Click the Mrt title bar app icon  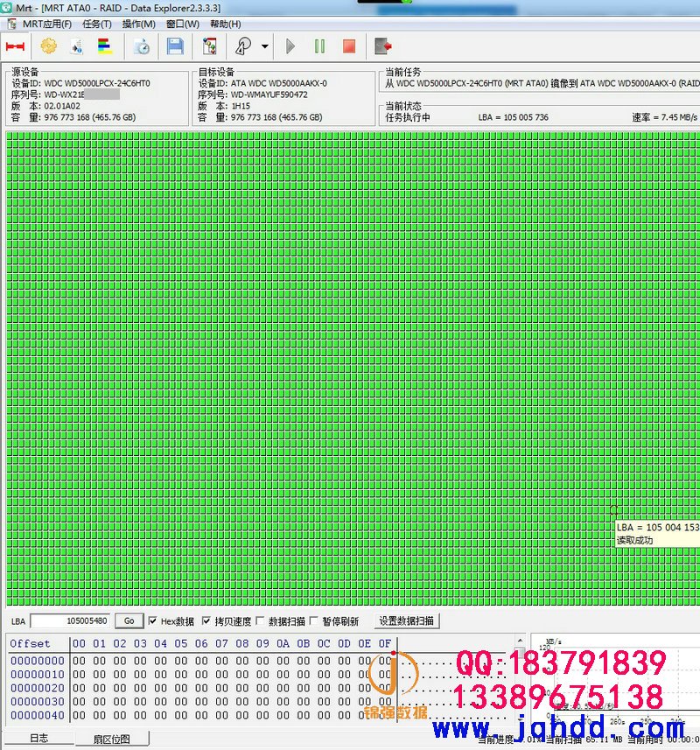pyautogui.click(x=6, y=8)
